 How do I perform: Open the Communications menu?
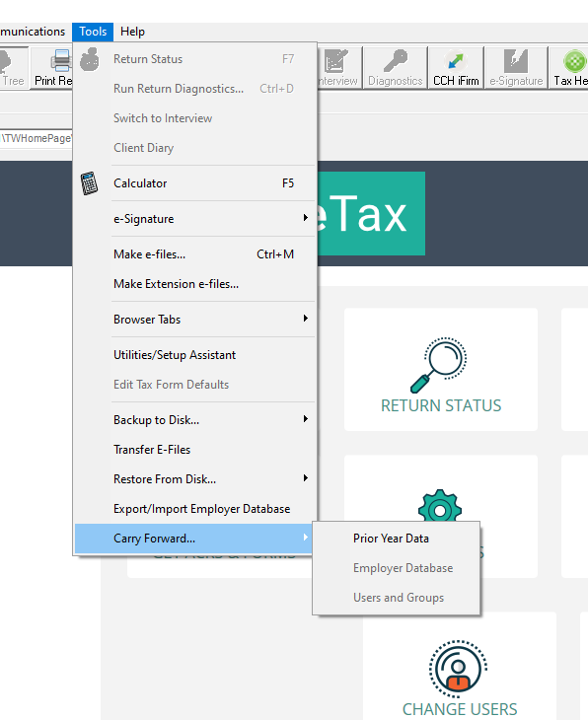[x=33, y=32]
